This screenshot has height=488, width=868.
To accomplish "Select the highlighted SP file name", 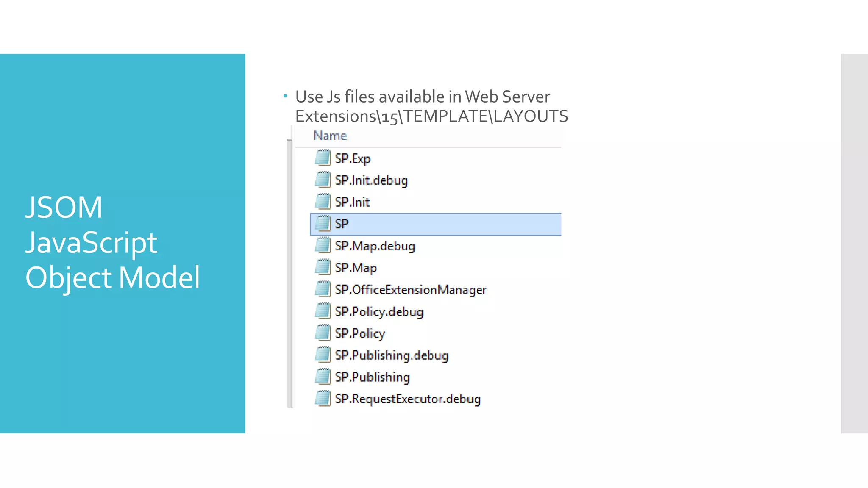I will (x=342, y=224).
